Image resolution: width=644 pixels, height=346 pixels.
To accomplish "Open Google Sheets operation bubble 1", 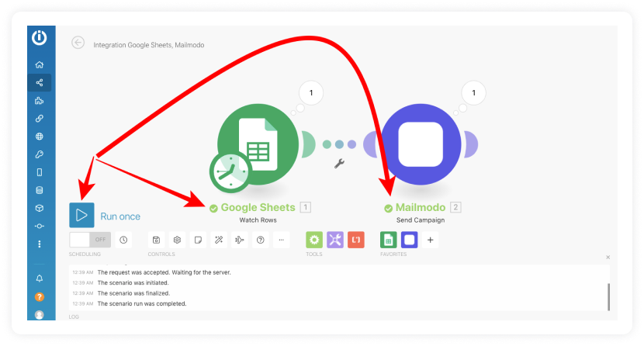I will [311, 93].
